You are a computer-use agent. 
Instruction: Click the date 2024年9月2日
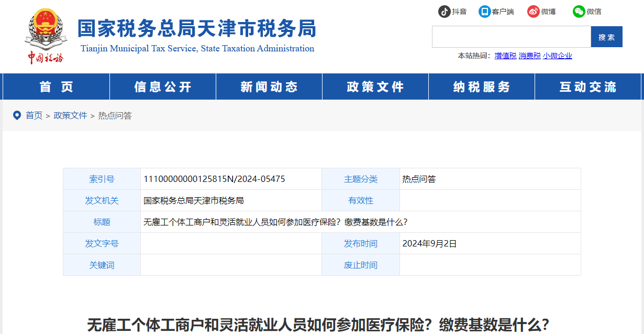[429, 243]
